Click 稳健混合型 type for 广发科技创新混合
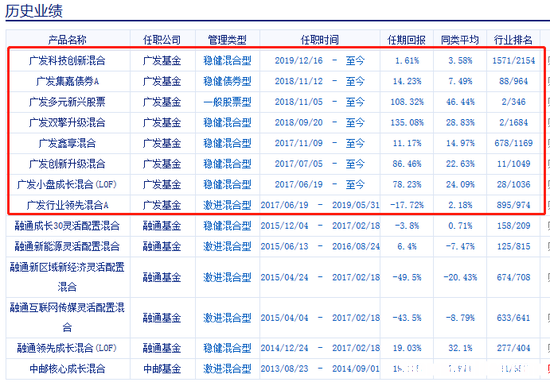This screenshot has height=386, width=550. point(227,61)
